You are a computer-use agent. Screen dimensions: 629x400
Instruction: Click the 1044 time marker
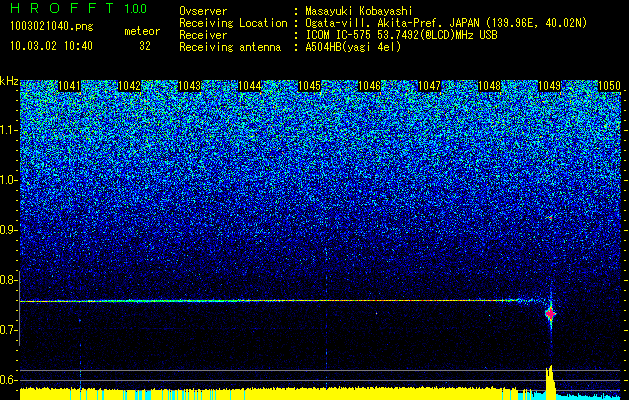tap(250, 86)
